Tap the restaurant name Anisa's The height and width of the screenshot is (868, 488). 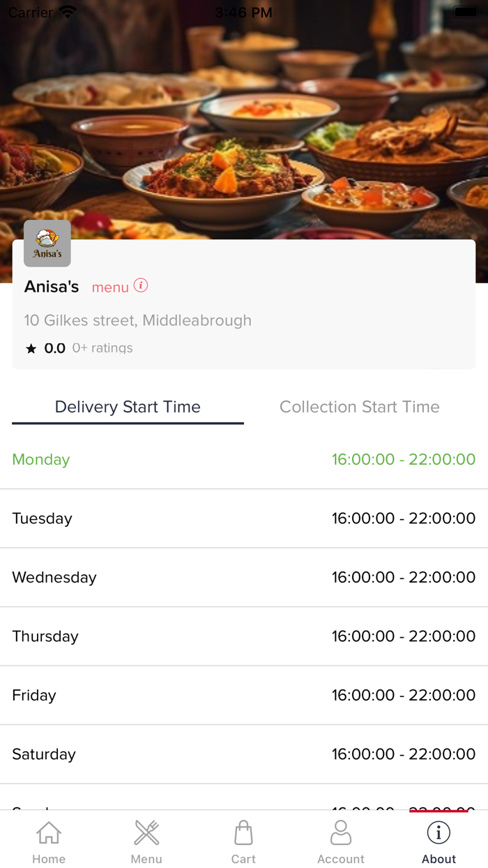(x=52, y=286)
